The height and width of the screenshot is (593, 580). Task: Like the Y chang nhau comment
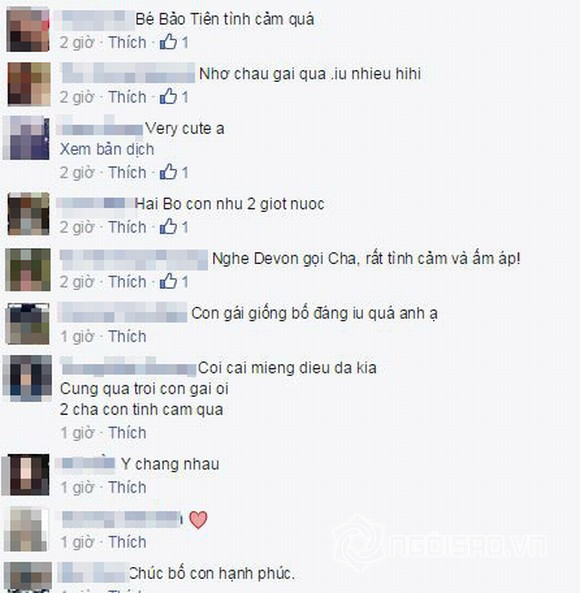pos(127,487)
